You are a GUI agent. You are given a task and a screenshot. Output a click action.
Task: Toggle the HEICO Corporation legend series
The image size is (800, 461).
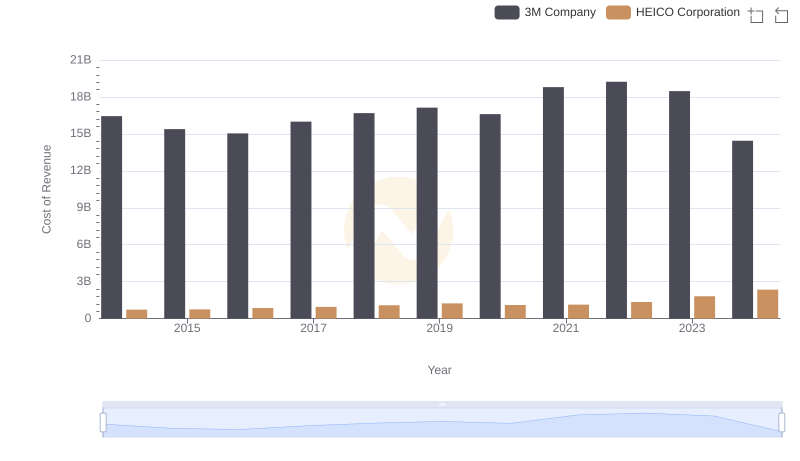tap(672, 12)
